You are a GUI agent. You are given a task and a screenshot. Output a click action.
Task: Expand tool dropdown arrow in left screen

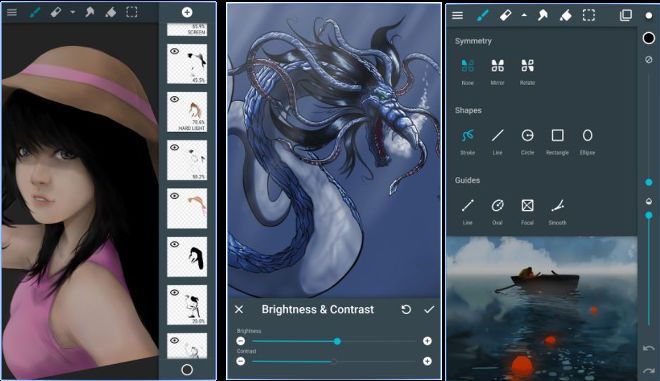coord(73,12)
